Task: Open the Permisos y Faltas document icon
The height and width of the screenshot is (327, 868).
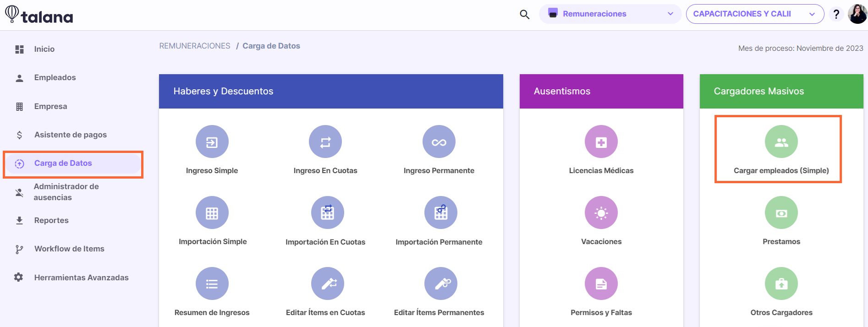Action: click(601, 283)
